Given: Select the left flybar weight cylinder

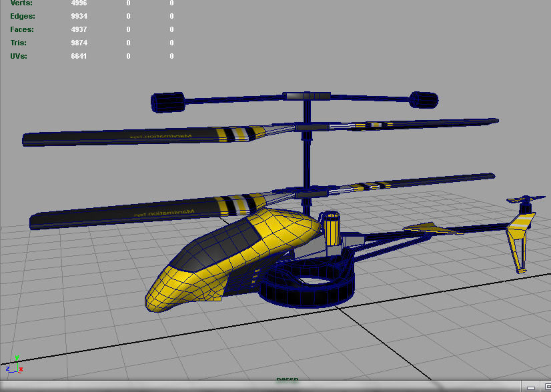Looking at the screenshot, I should [168, 102].
